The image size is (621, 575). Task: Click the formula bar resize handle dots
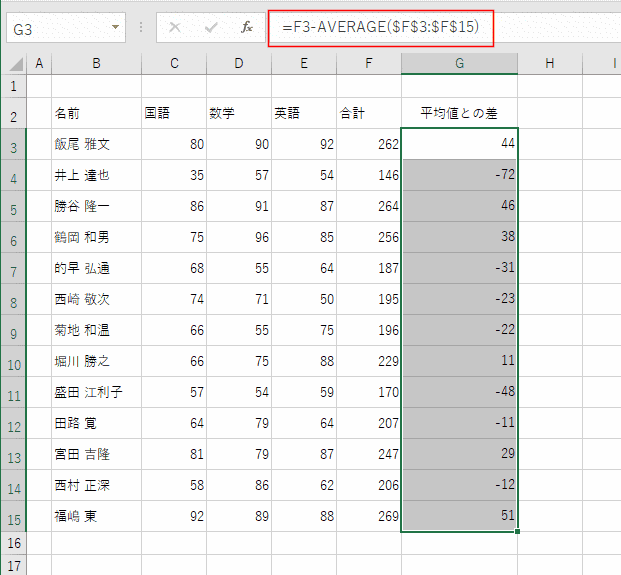[x=141, y=28]
